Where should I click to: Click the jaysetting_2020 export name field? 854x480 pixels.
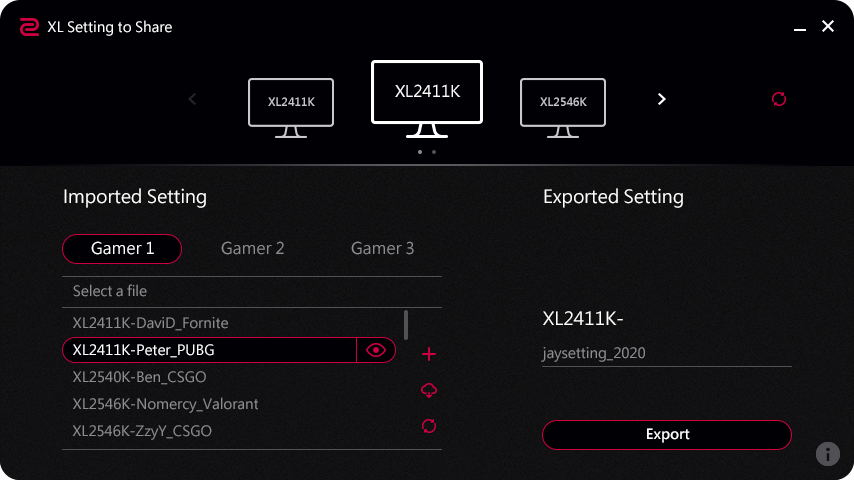click(x=666, y=353)
